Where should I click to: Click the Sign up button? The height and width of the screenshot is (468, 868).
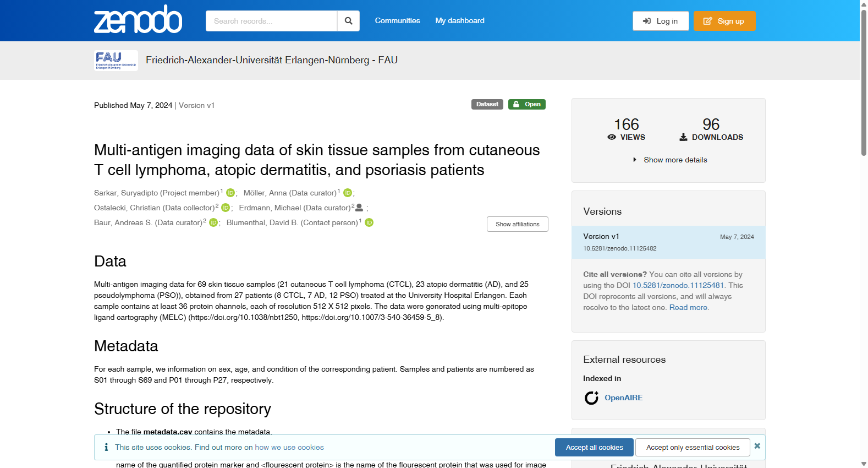point(724,21)
